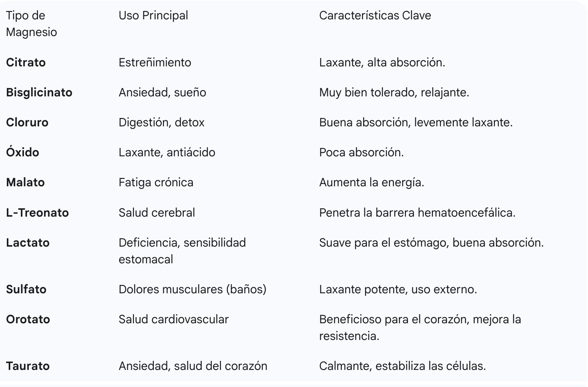This screenshot has height=387, width=588.
Task: Click "Calmante, estabiliza las células." text
Action: [402, 366]
